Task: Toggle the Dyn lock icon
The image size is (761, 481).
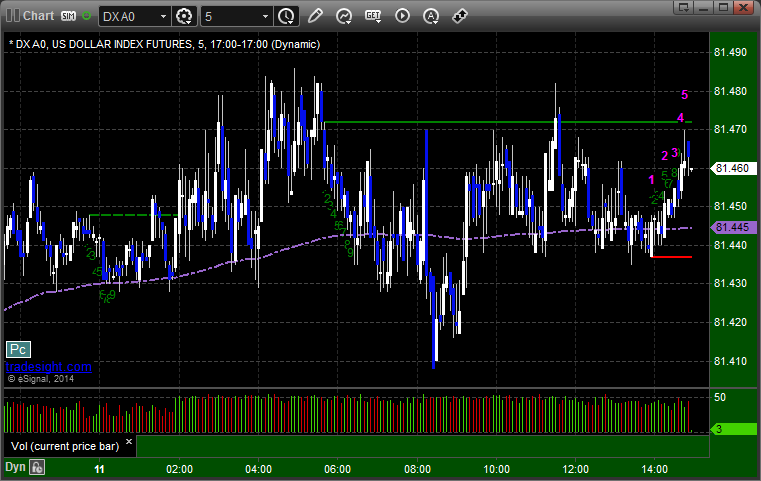Action: pos(37,466)
